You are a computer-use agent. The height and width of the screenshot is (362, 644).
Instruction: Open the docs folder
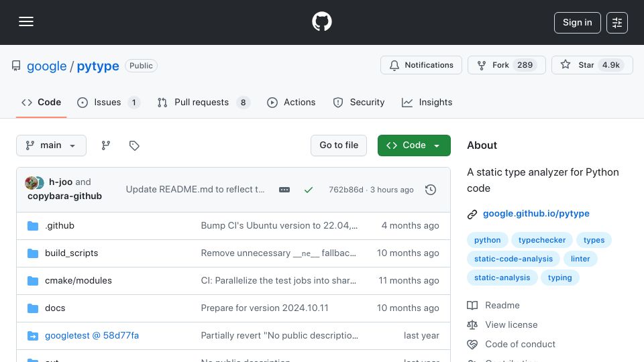point(55,308)
